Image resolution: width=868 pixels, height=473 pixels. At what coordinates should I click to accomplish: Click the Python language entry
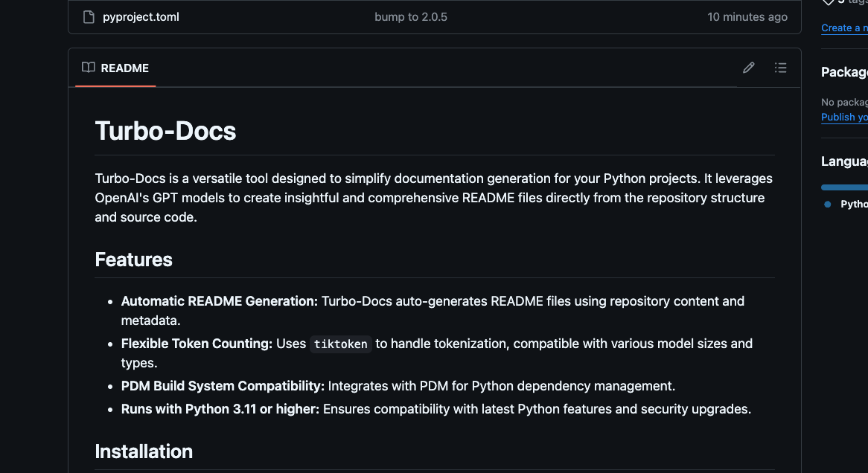point(854,204)
